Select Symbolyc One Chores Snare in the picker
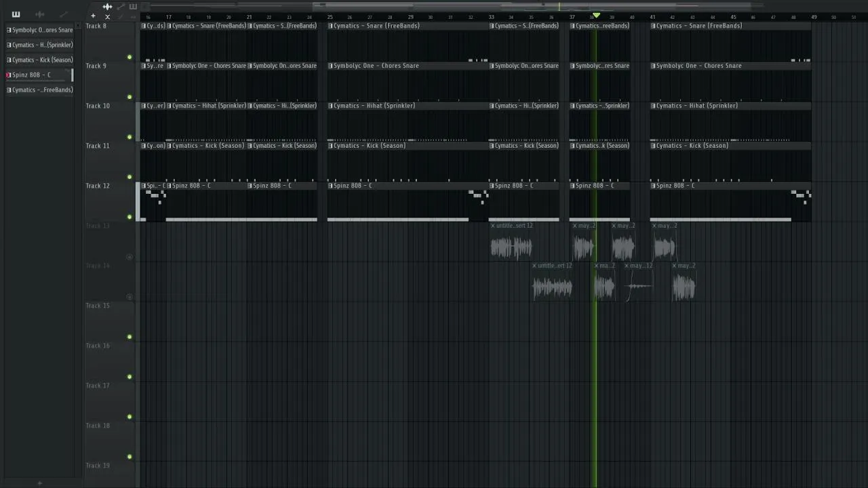This screenshot has width=868, height=488. [x=39, y=30]
